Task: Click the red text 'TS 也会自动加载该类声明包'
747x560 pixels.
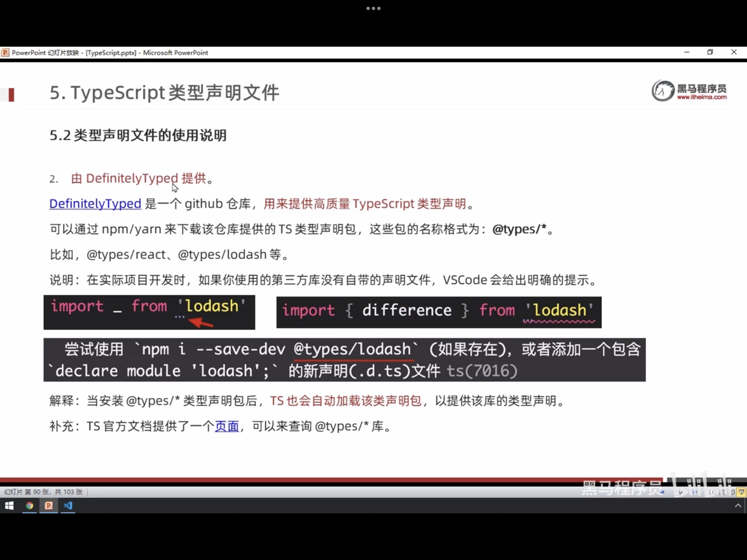Action: pyautogui.click(x=346, y=401)
